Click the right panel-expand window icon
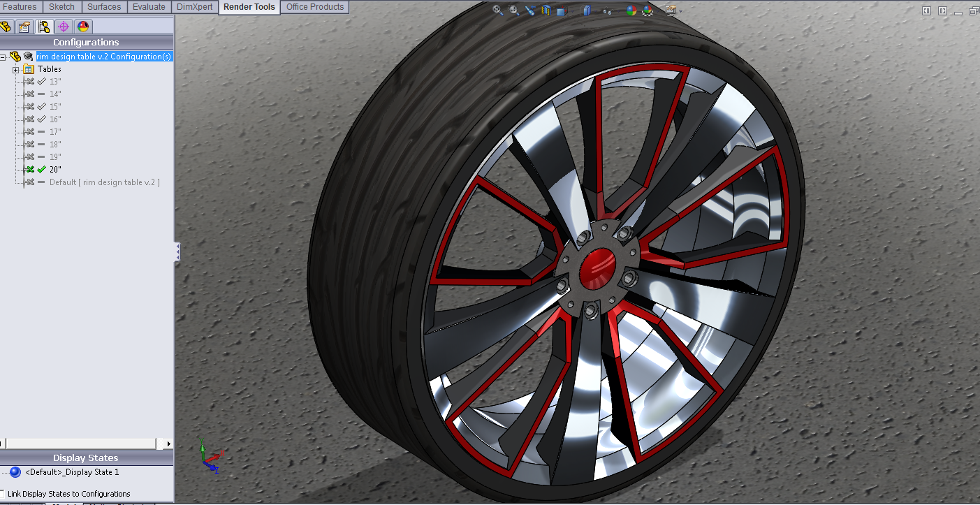 pyautogui.click(x=943, y=10)
